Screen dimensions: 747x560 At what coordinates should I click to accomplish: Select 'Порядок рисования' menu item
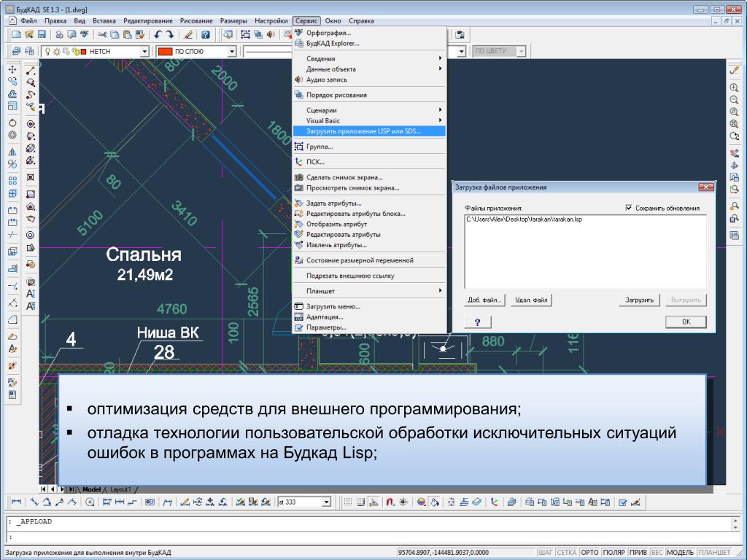(369, 95)
